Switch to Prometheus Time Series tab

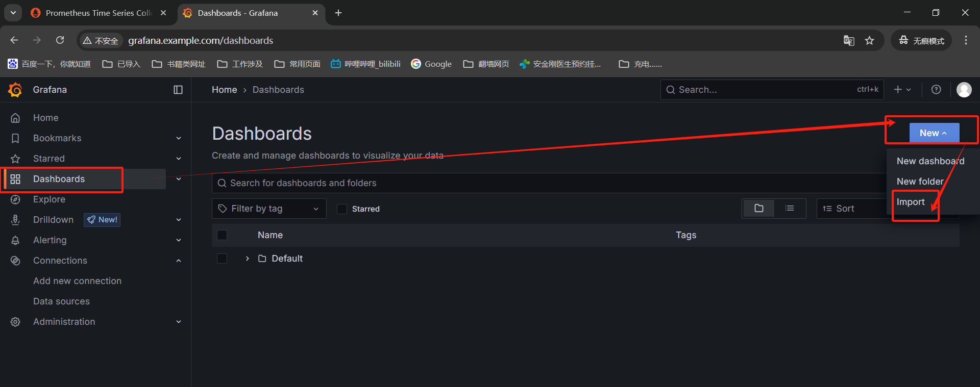99,13
